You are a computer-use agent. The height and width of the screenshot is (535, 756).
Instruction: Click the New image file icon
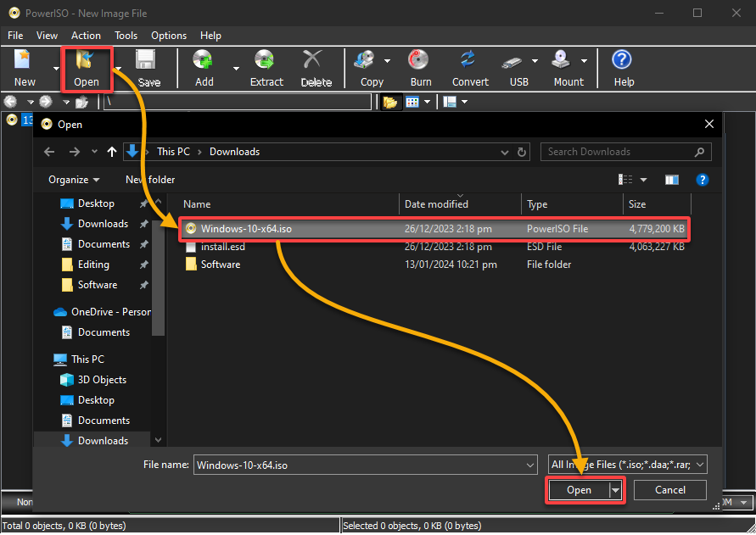tap(22, 59)
